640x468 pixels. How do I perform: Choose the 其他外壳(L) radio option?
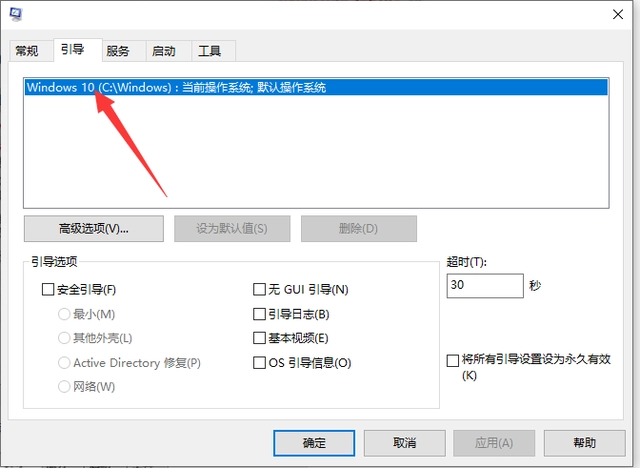pyautogui.click(x=64, y=338)
